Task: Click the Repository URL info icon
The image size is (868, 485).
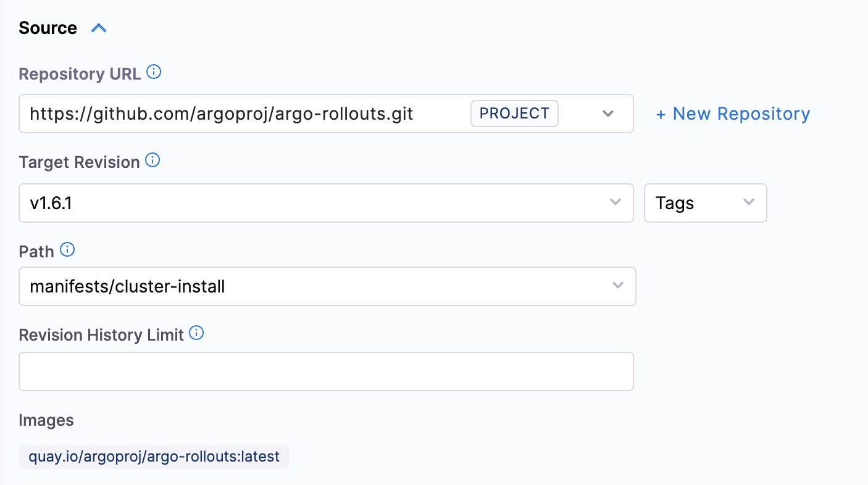Action: point(154,73)
